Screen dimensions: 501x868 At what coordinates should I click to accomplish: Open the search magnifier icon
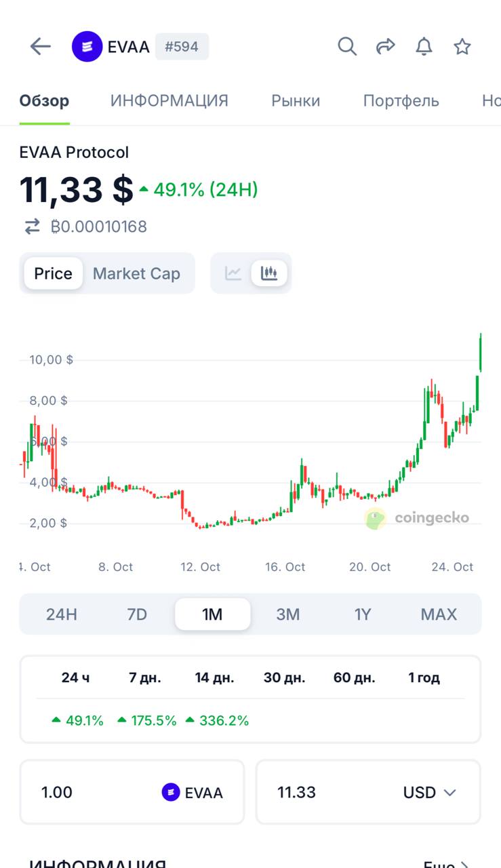tap(347, 47)
